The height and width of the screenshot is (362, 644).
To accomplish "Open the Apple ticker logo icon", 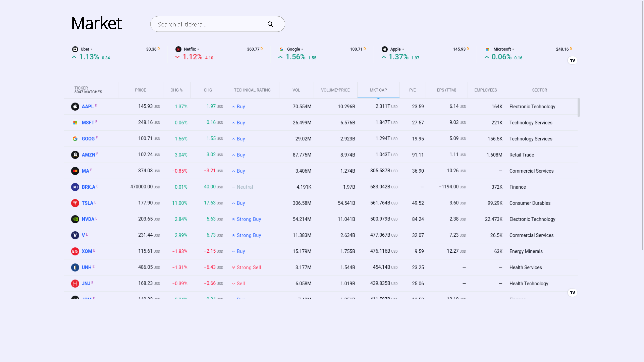I will click(384, 49).
